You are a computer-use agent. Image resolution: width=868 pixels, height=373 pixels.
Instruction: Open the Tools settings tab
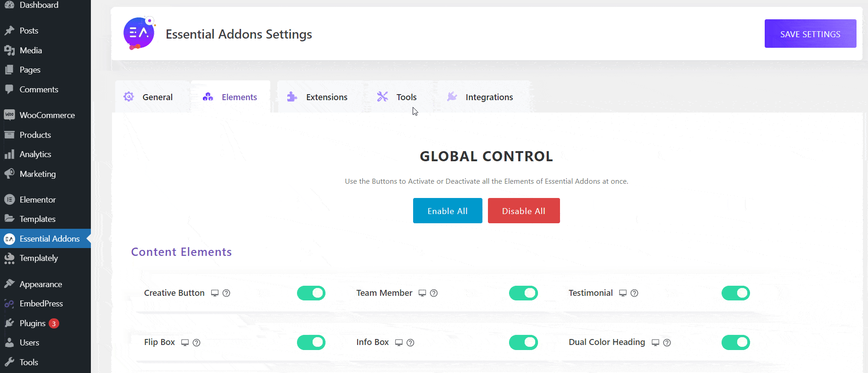pyautogui.click(x=398, y=97)
